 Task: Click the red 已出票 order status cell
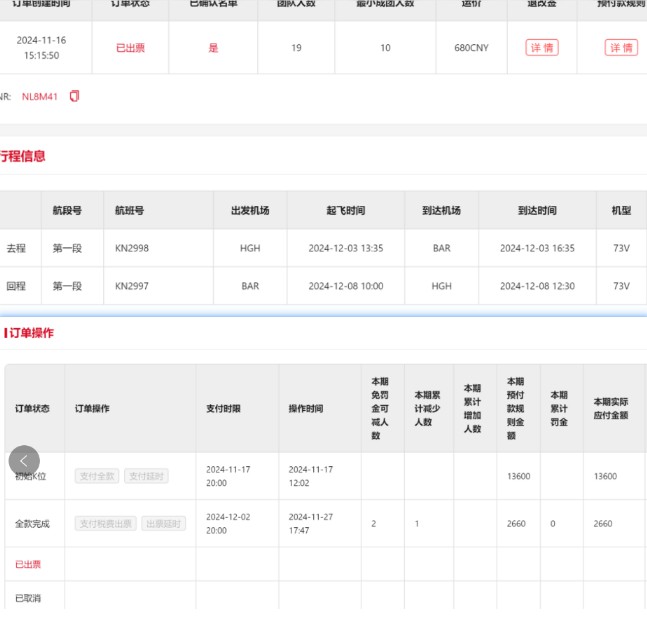click(x=130, y=48)
